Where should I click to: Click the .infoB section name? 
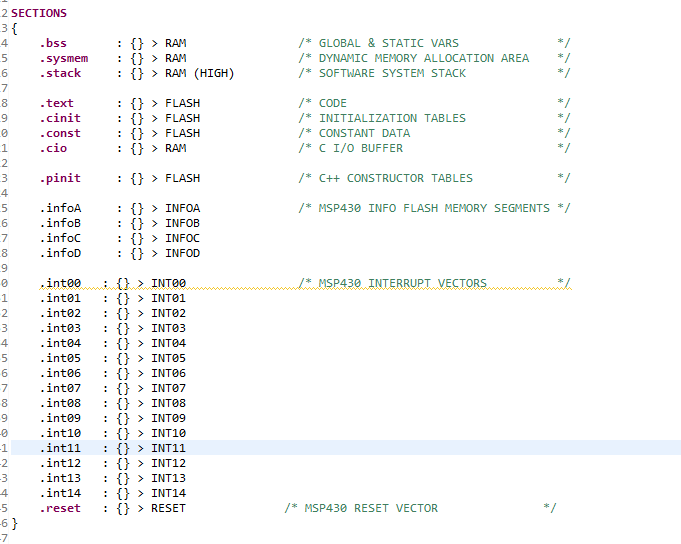pyautogui.click(x=60, y=224)
